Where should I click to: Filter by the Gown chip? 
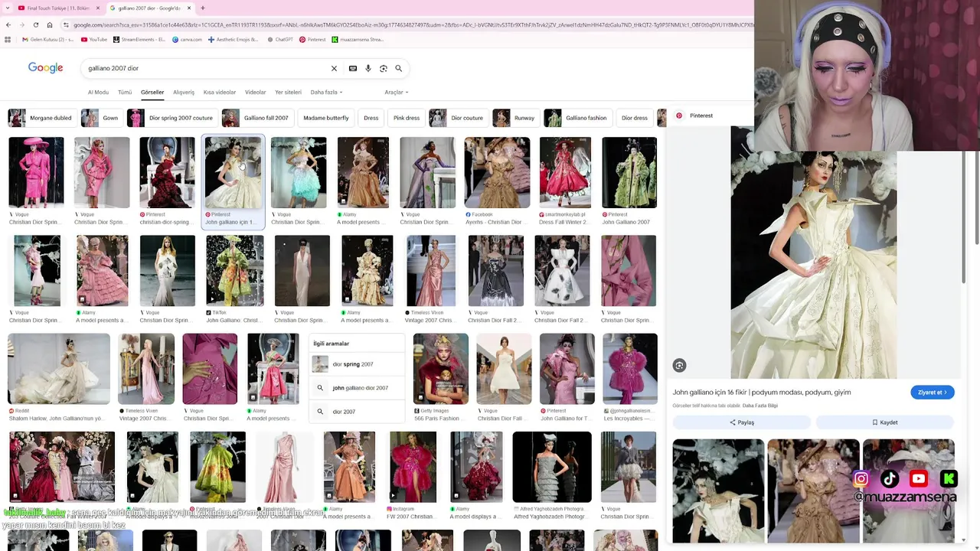(101, 118)
